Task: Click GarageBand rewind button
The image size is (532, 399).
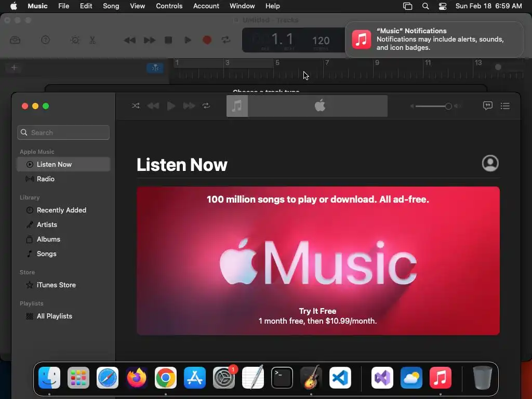Action: click(x=129, y=40)
